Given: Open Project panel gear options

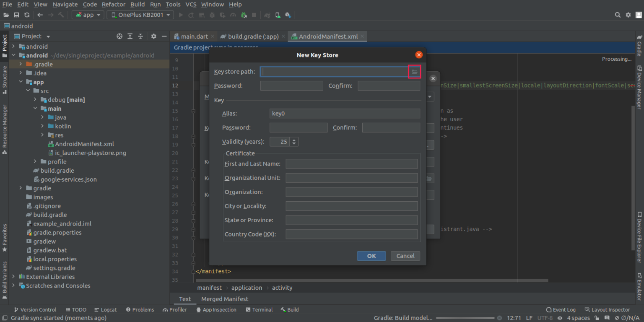Looking at the screenshot, I should click(153, 36).
